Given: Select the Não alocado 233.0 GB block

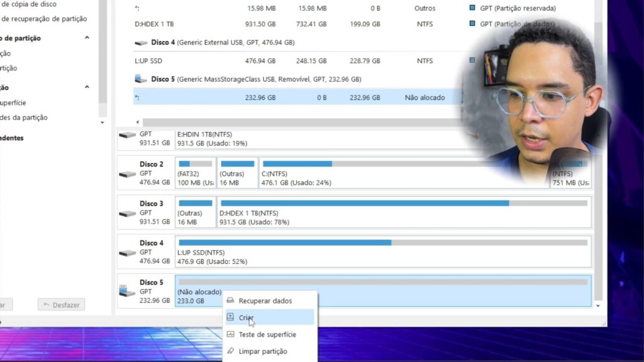Looking at the screenshot, I should (383, 291).
